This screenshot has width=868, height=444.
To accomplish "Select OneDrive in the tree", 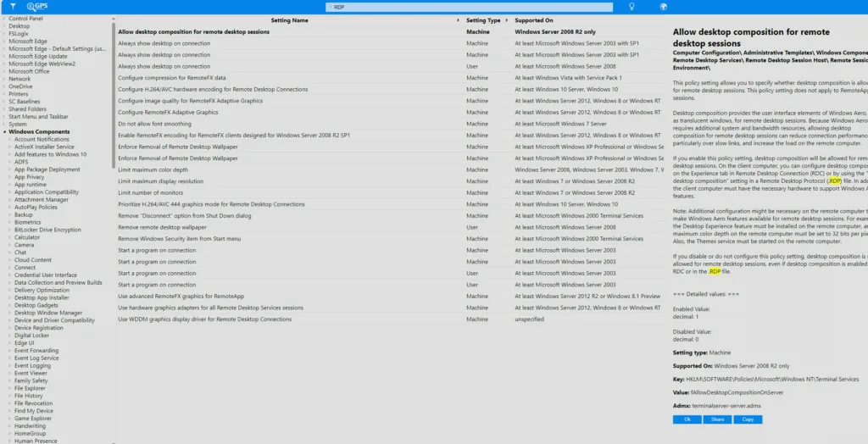I will (20, 86).
